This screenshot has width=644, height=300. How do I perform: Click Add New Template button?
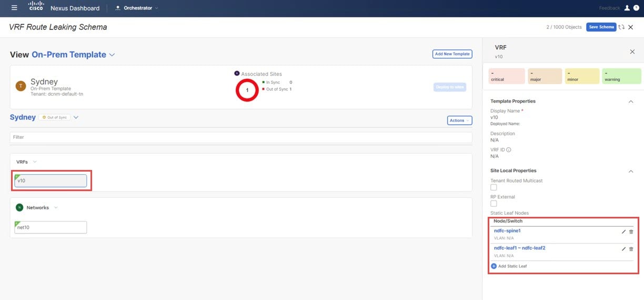[452, 54]
